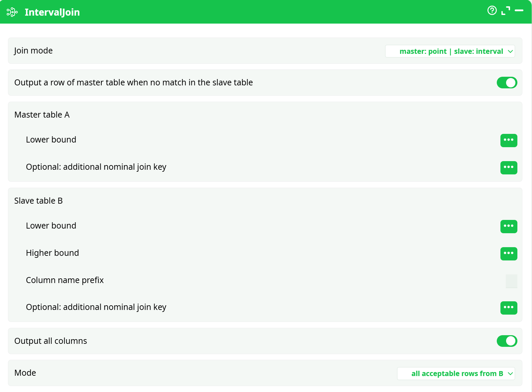Screen dimensions: 532x392
Task: Open the help question mark icon
Action: coord(492,11)
